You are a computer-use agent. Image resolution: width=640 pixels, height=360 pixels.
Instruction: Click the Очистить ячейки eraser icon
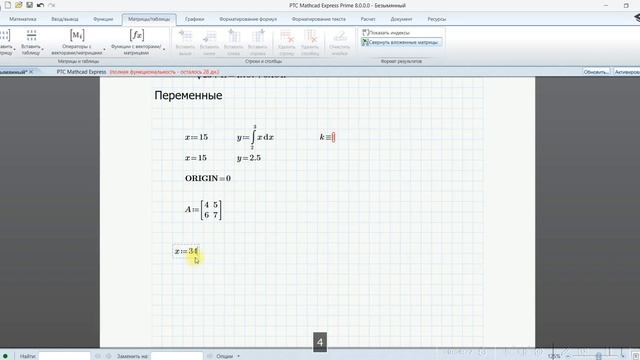pyautogui.click(x=340, y=36)
